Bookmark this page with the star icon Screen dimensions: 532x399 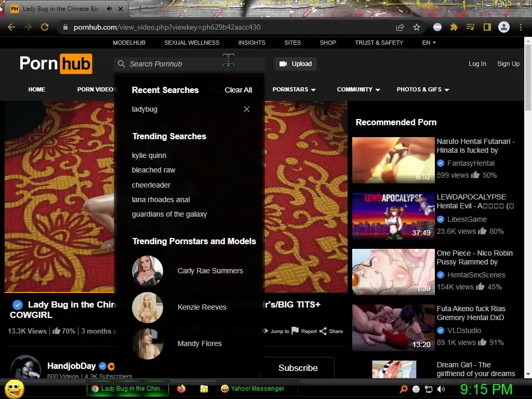(x=417, y=27)
